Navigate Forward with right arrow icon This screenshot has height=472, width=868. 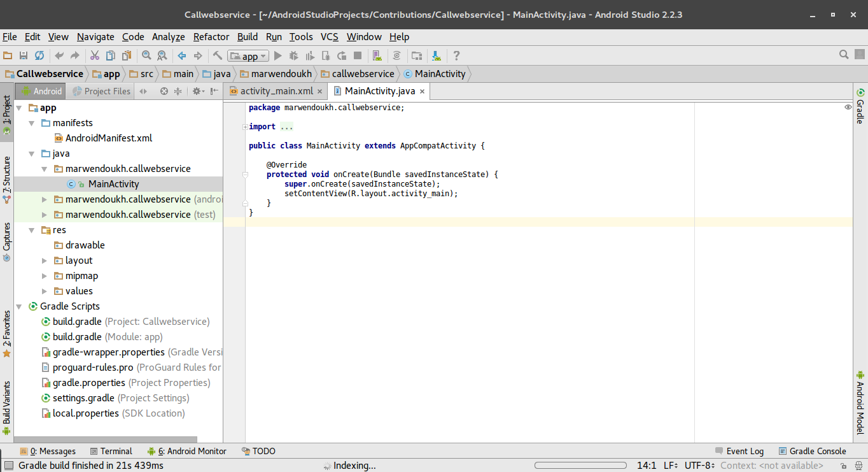tap(198, 56)
